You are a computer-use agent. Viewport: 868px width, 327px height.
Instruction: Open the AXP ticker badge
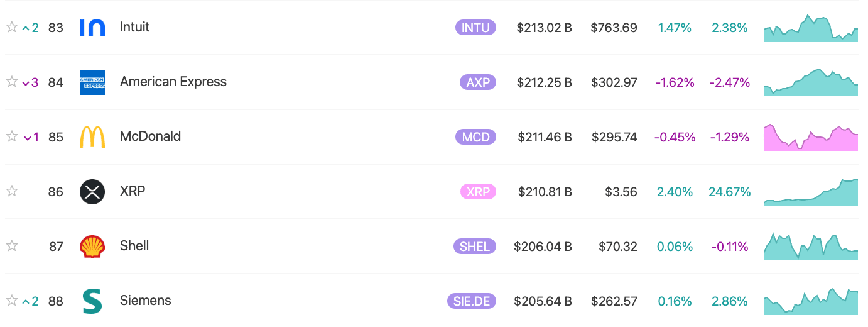click(x=478, y=82)
